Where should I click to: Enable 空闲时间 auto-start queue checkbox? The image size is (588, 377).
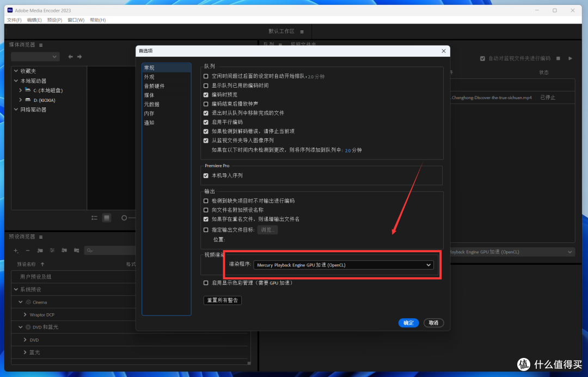click(206, 76)
